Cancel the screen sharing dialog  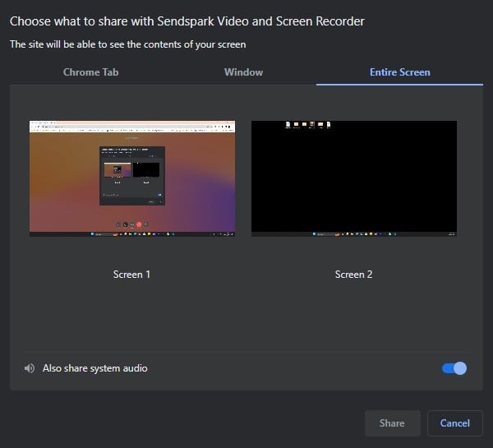(x=455, y=423)
